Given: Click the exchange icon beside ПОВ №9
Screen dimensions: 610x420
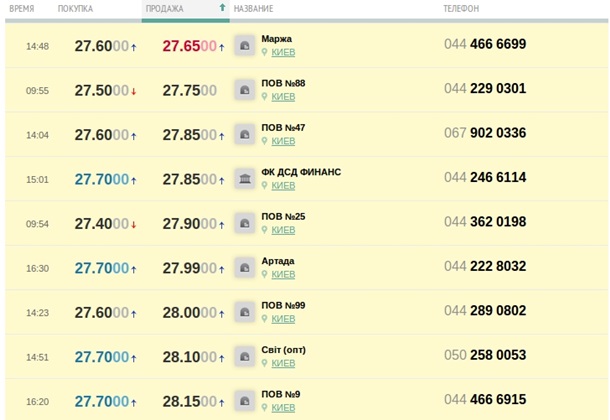Looking at the screenshot, I should [x=245, y=401].
